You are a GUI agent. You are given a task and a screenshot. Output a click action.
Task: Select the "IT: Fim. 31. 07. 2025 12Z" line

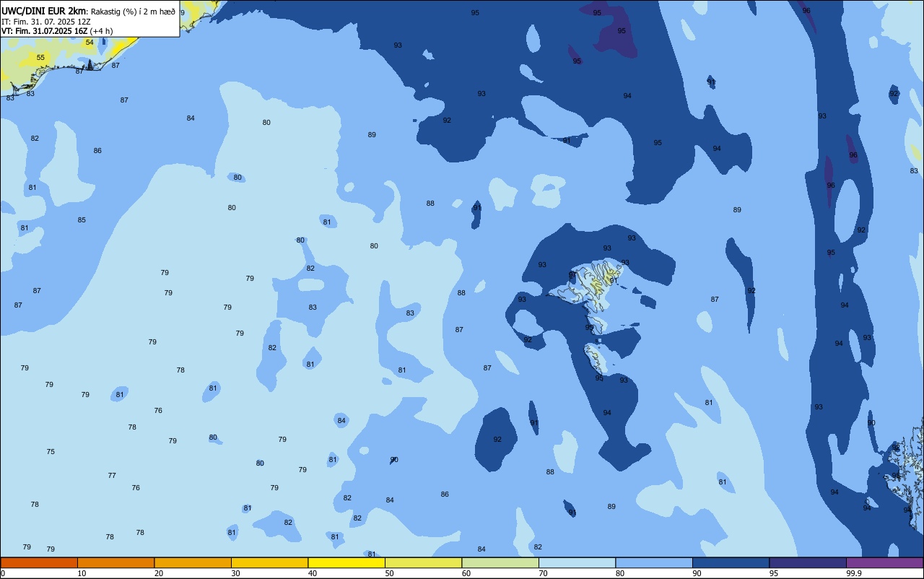(x=46, y=21)
